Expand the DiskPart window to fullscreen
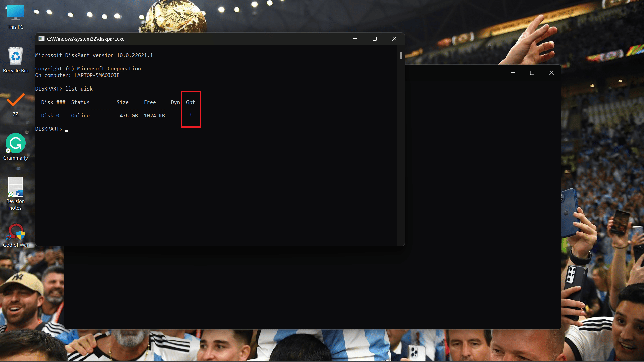The height and width of the screenshot is (362, 644). (x=374, y=39)
